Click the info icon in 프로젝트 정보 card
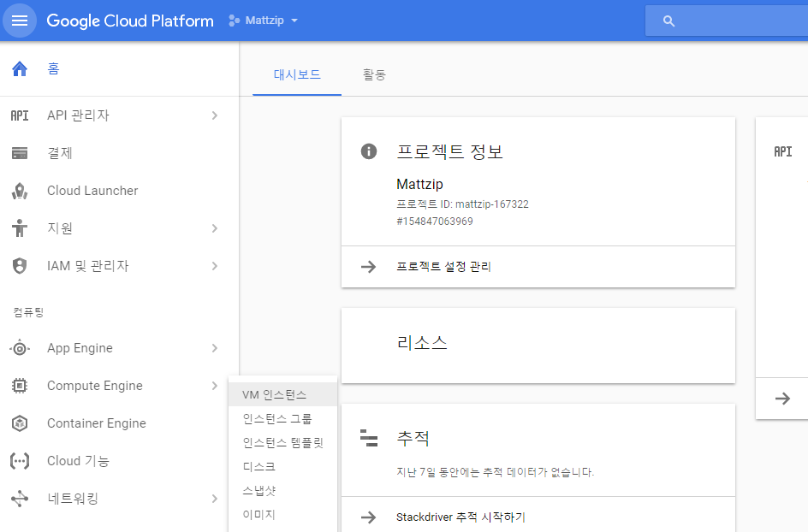The width and height of the screenshot is (808, 532). (368, 151)
